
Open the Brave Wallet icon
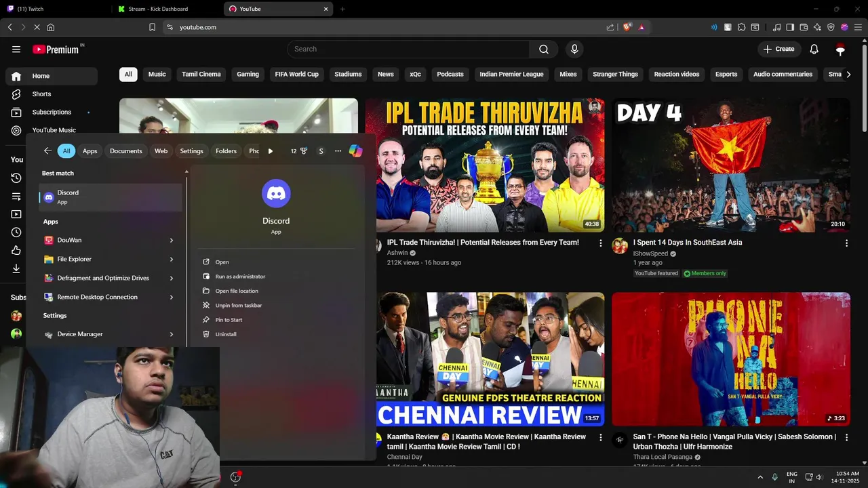804,27
